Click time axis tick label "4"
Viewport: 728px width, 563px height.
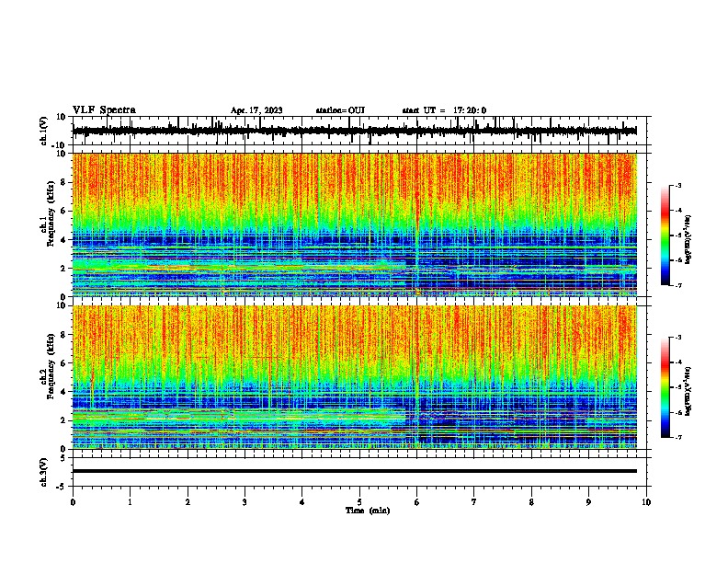302,502
